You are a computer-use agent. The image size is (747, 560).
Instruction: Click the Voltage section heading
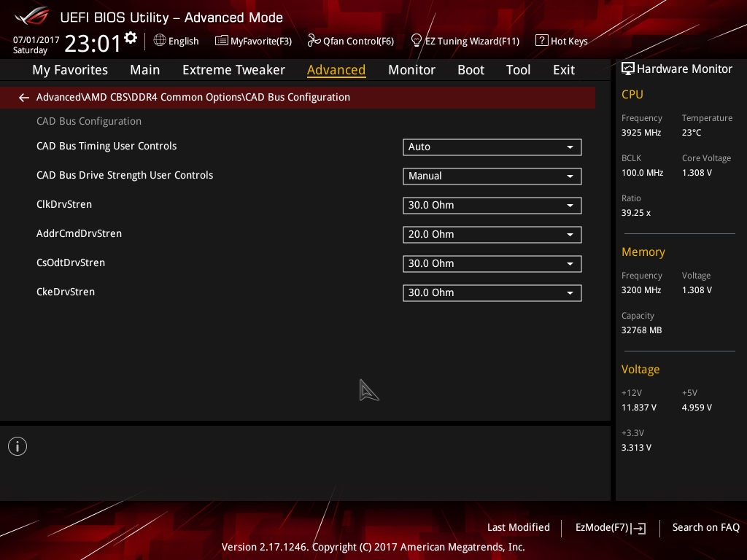pos(640,370)
